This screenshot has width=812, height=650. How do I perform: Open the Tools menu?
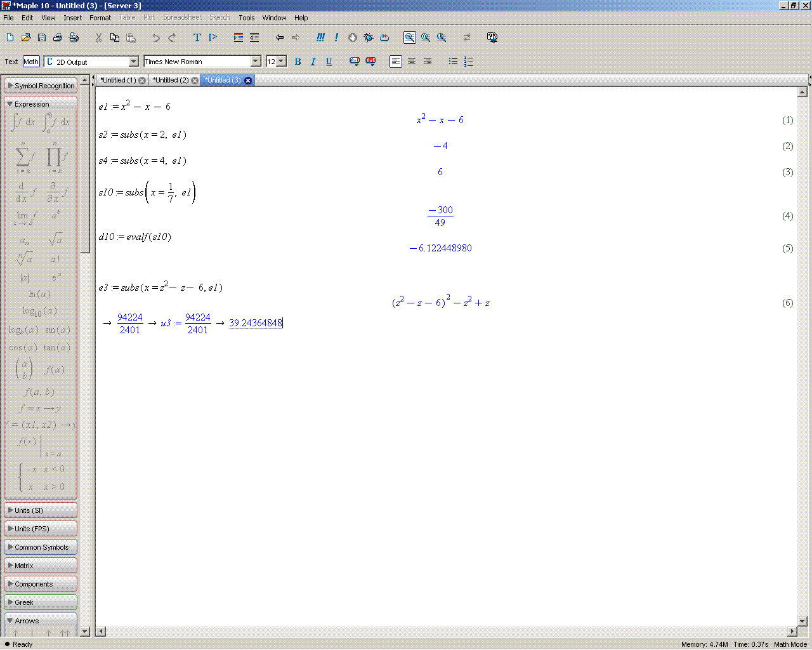246,18
